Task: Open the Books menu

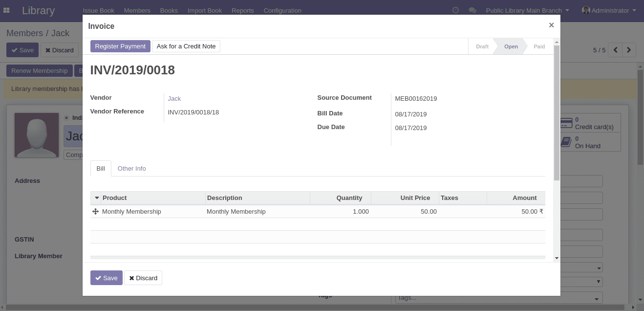Action: pyautogui.click(x=169, y=10)
